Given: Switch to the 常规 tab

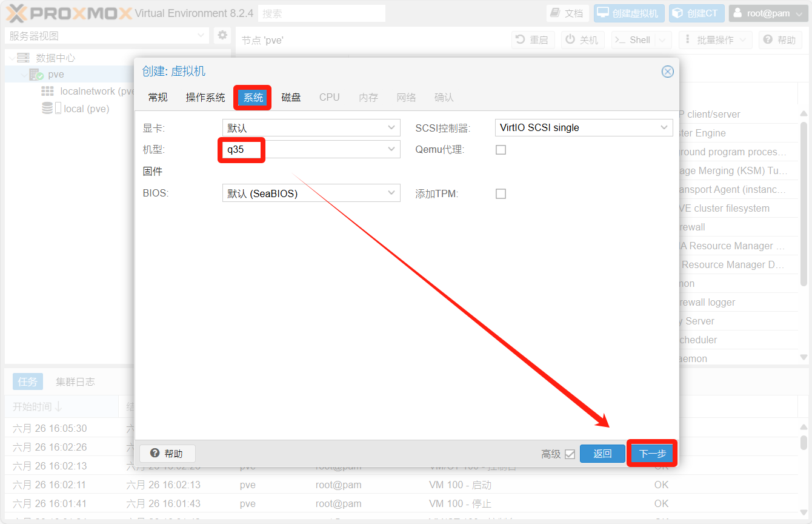Looking at the screenshot, I should 158,98.
